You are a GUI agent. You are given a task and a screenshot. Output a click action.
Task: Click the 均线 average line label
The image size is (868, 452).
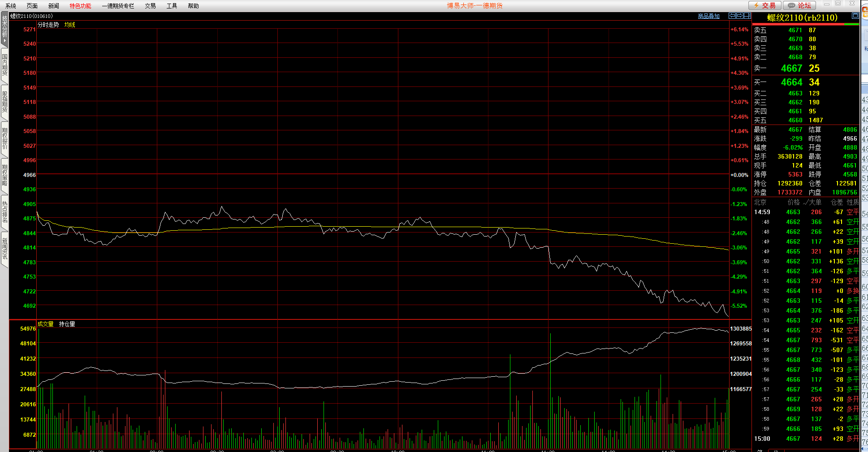69,25
